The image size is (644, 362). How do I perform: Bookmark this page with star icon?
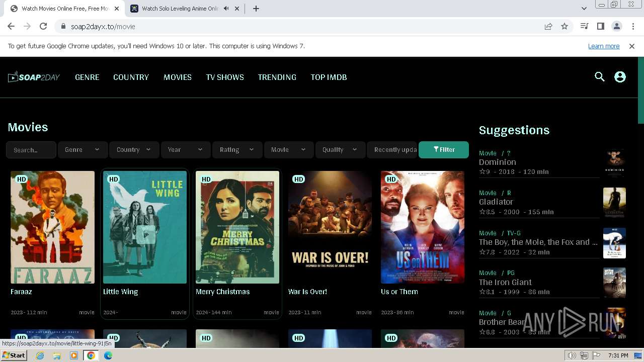coord(565,26)
